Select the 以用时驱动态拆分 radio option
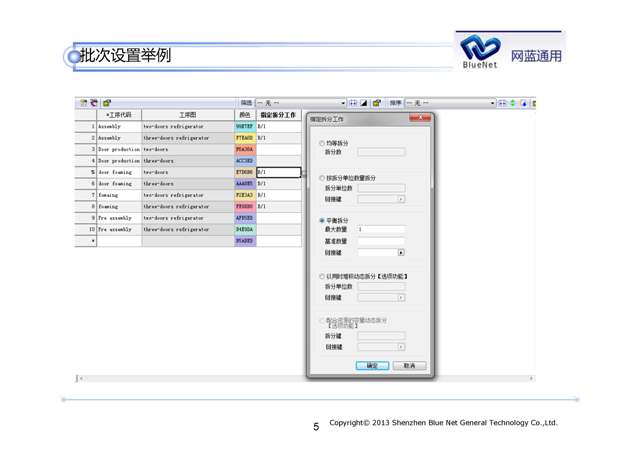Image resolution: width=640 pixels, height=452 pixels. click(x=321, y=276)
